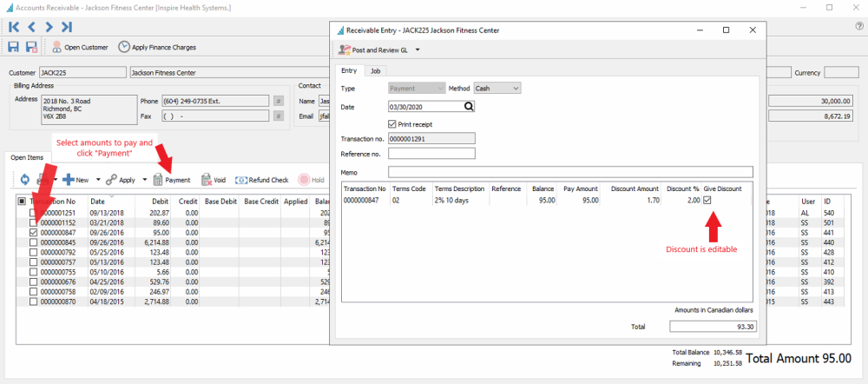Click the Save and Close icon
This screenshot has width=868, height=384.
coord(31,47)
